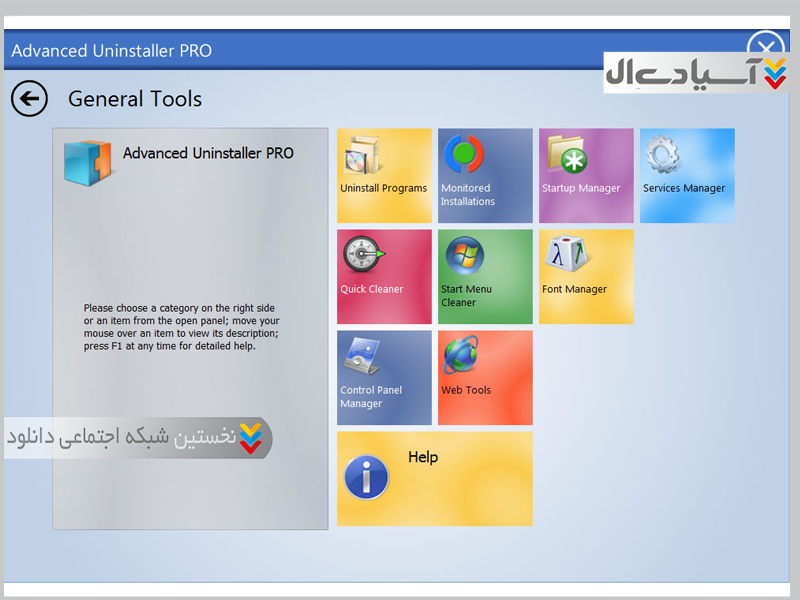800x600 pixels.
Task: Click the Start Menu Cleaner Windows icon
Action: pos(464,257)
